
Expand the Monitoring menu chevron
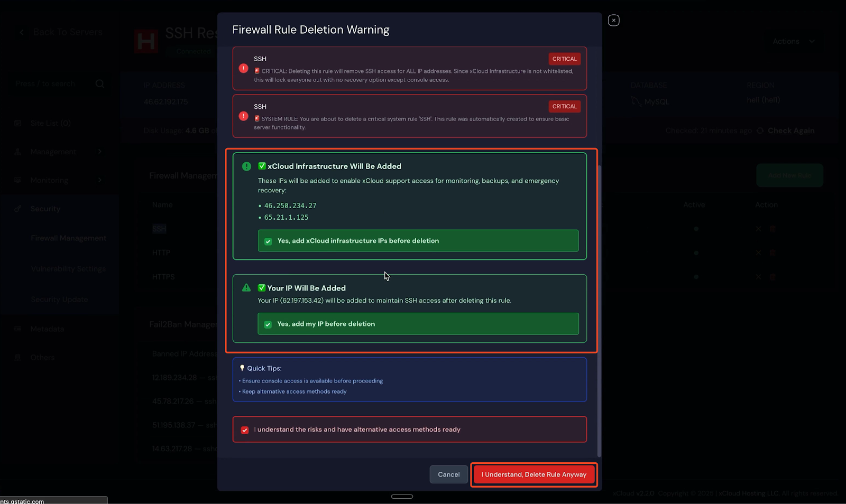(100, 180)
